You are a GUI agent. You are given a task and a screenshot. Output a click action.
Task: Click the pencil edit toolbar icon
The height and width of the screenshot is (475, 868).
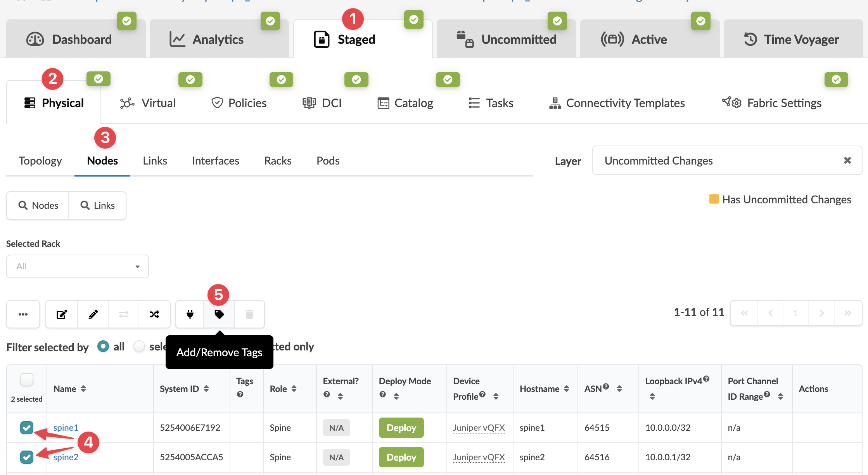tap(93, 314)
